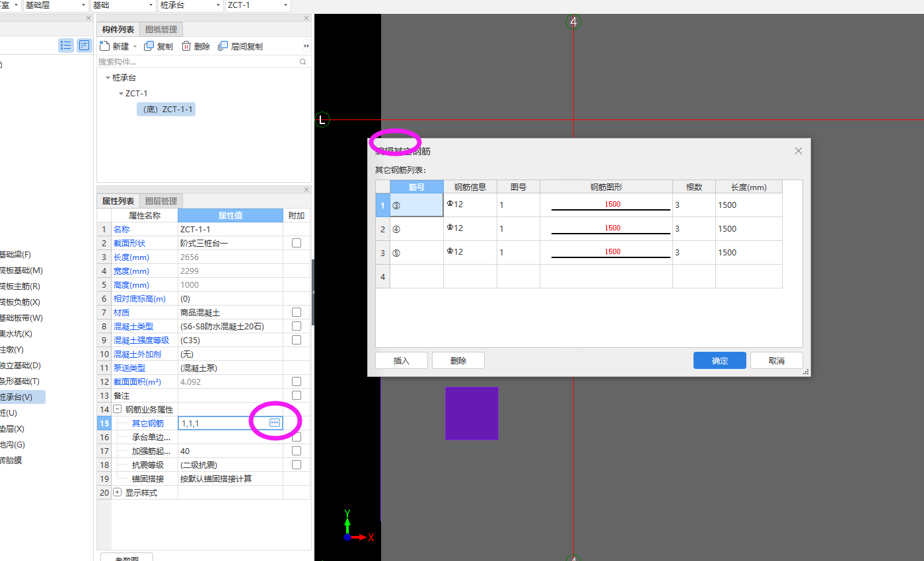Click the 材质 value 商品混凝土
The width and height of the screenshot is (924, 561).
coord(231,312)
